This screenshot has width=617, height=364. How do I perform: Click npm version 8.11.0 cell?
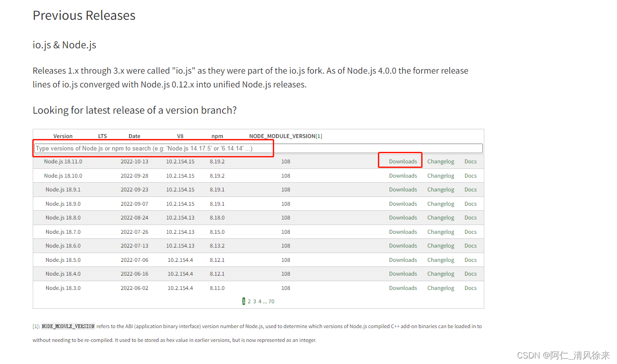217,288
